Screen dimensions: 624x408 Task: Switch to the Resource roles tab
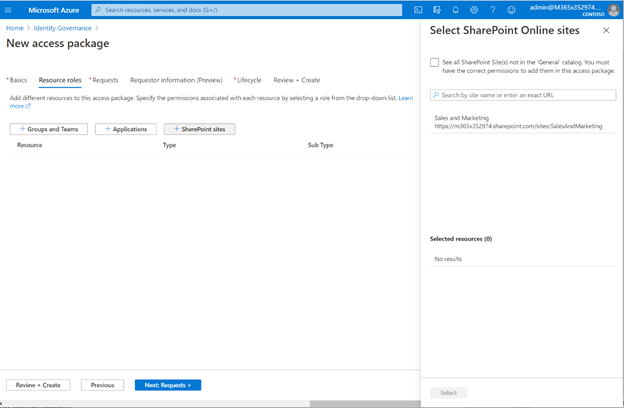click(60, 80)
